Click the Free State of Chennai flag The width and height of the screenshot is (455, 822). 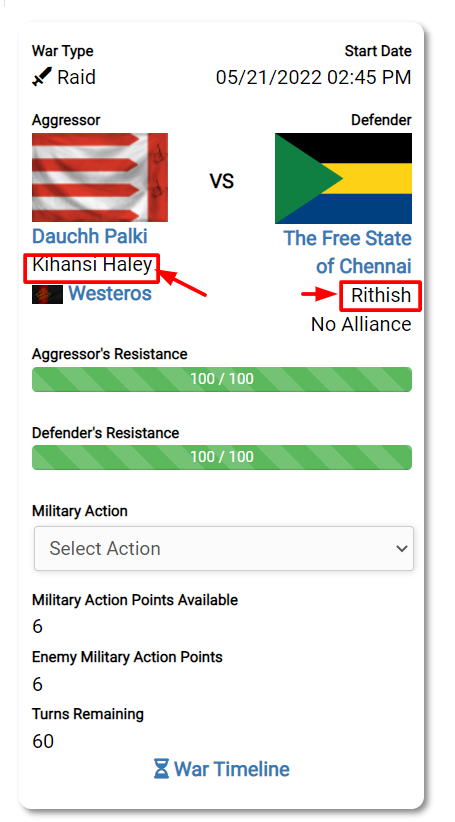click(x=343, y=178)
